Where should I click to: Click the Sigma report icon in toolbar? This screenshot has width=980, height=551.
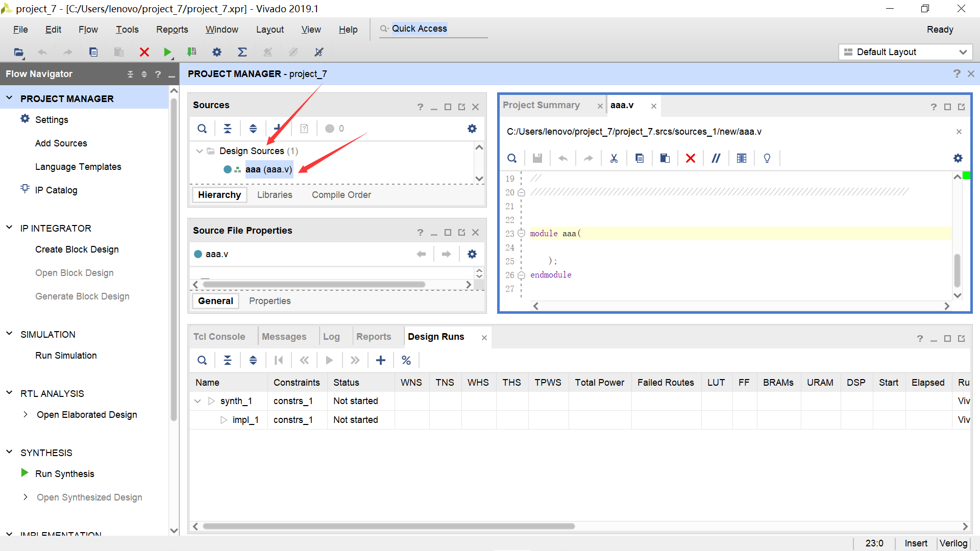(242, 52)
